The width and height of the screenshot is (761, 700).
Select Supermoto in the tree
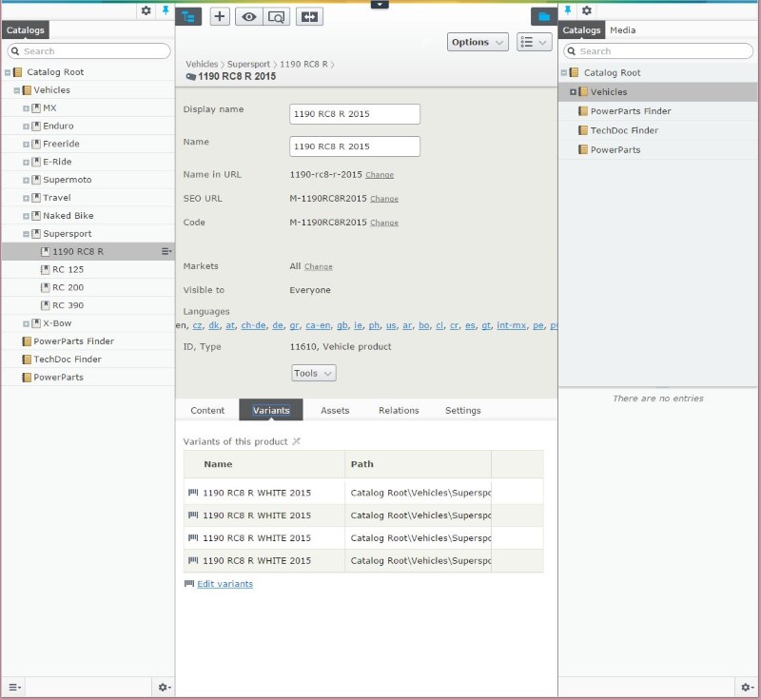pyautogui.click(x=67, y=180)
